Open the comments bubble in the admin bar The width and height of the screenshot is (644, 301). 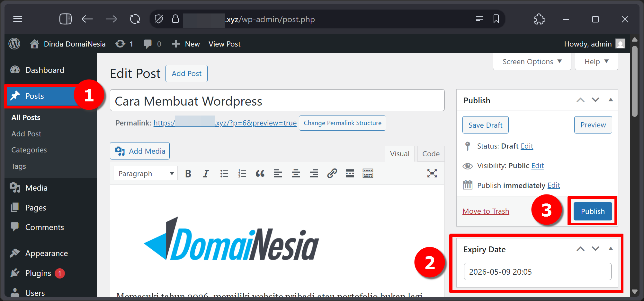click(x=153, y=44)
